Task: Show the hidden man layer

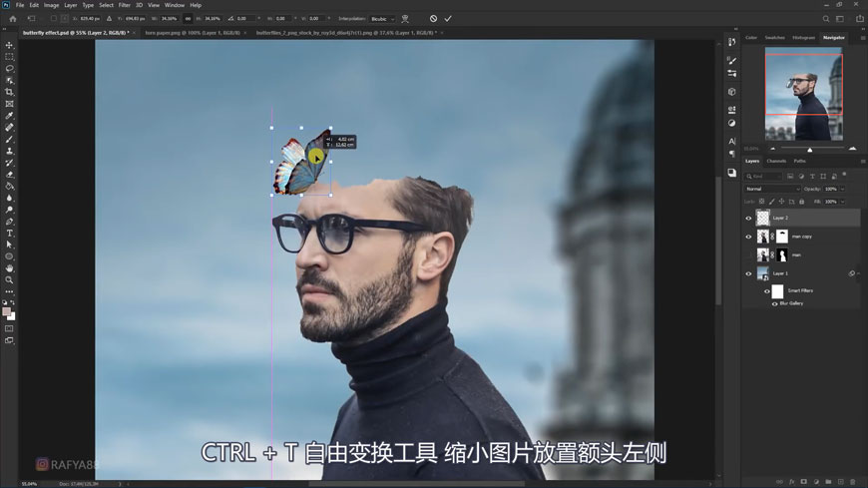Action: tap(748, 255)
